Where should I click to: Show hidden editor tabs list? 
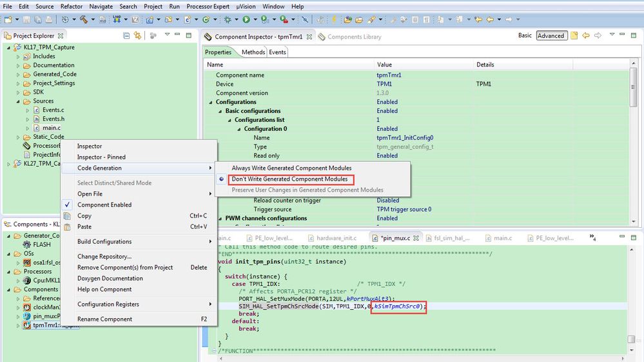[592, 237]
